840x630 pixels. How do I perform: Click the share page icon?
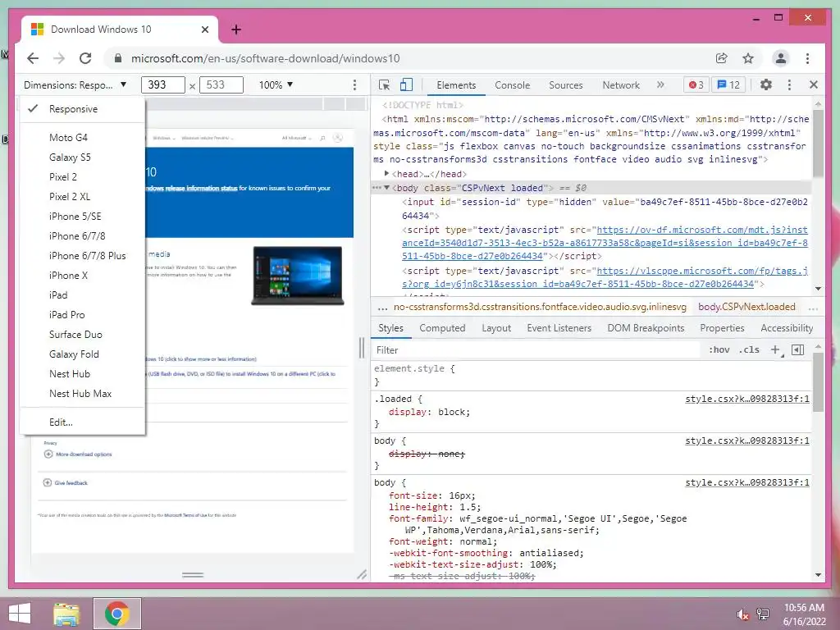coord(722,58)
